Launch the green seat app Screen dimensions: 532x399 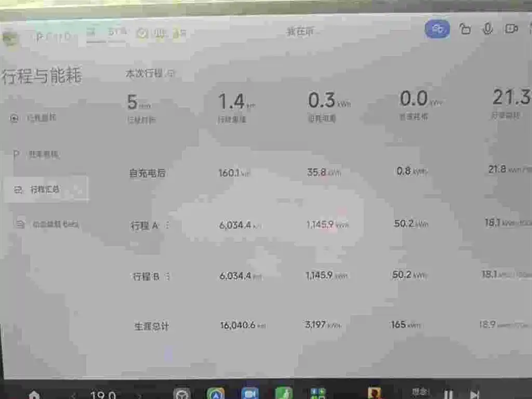[284, 394]
